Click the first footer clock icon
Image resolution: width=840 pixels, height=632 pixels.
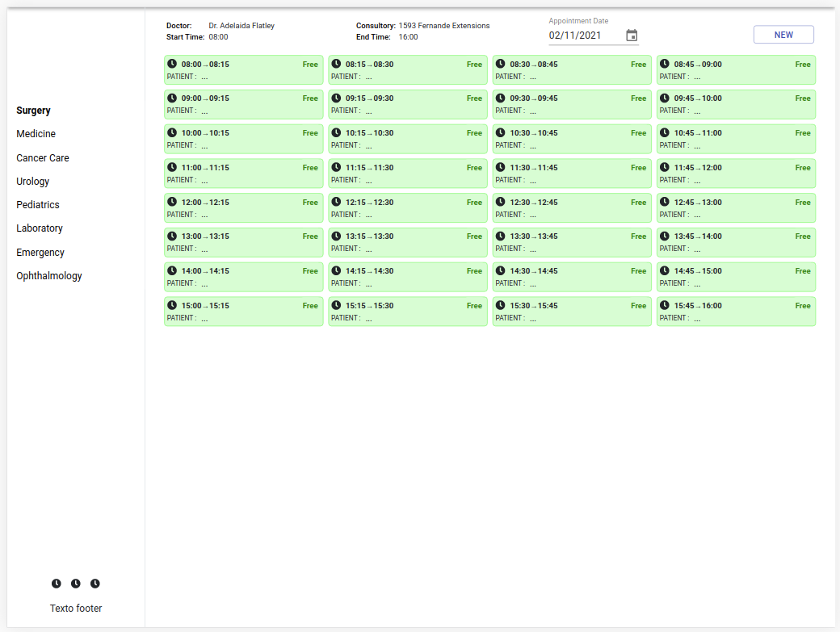point(57,584)
